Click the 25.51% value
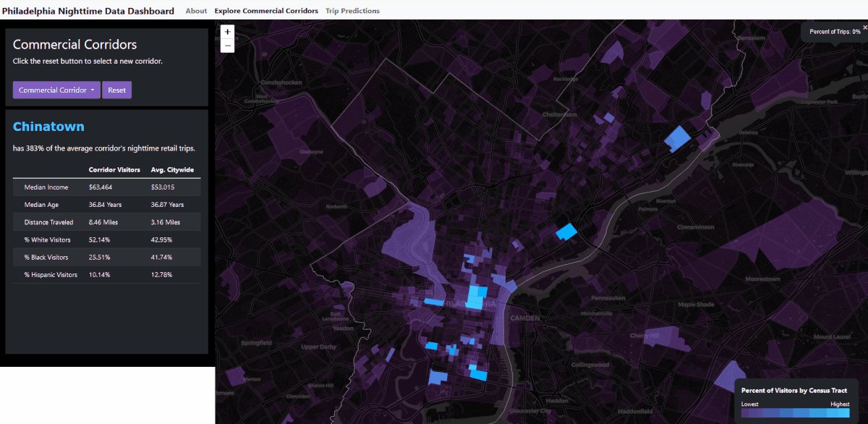This screenshot has height=424, width=868. coord(100,257)
